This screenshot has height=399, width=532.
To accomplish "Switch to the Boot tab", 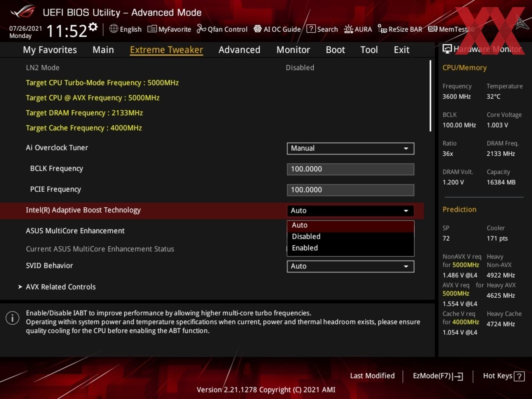I will point(335,50).
